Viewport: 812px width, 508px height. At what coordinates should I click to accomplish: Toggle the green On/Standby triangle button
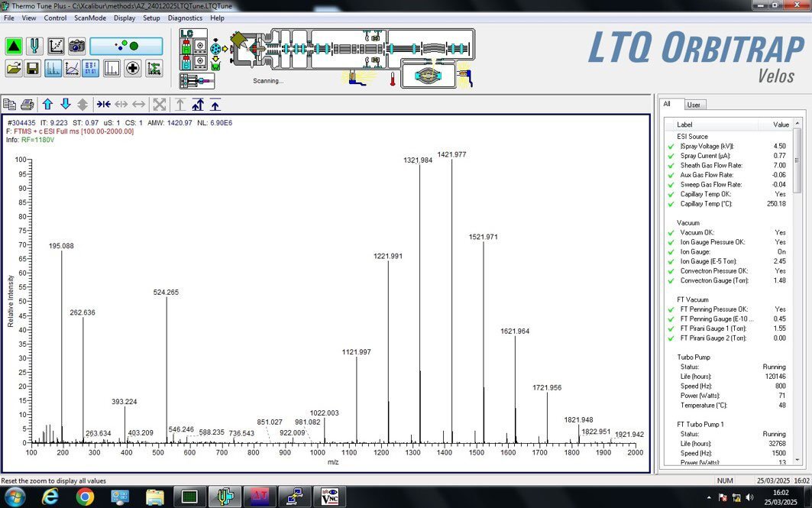pos(14,46)
